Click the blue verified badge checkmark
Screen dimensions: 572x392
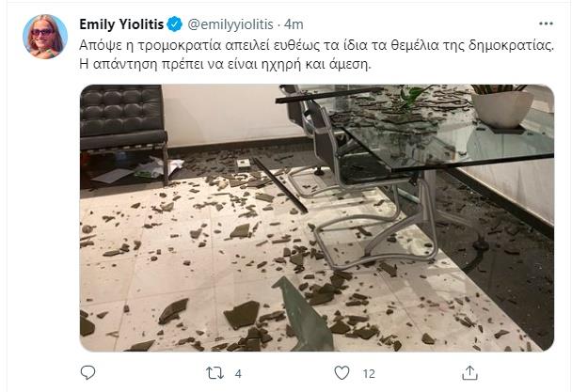click(175, 24)
